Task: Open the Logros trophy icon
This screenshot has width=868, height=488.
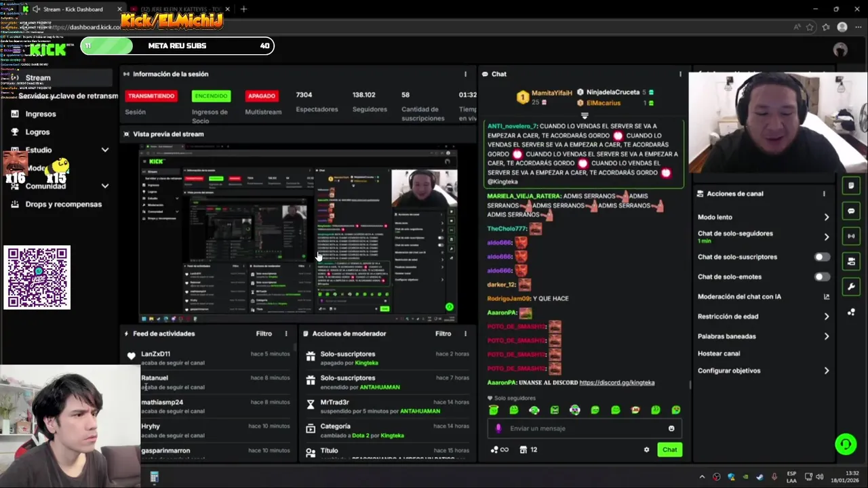Action: click(15, 132)
